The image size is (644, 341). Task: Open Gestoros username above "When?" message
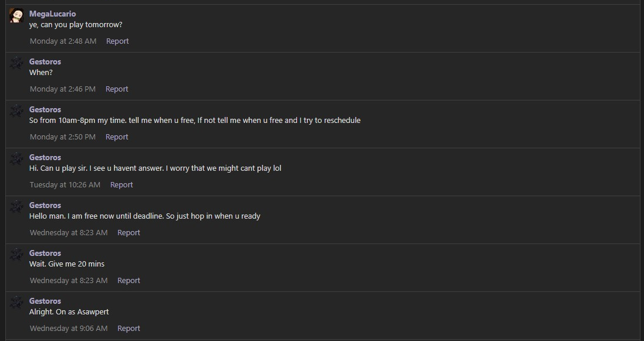45,61
